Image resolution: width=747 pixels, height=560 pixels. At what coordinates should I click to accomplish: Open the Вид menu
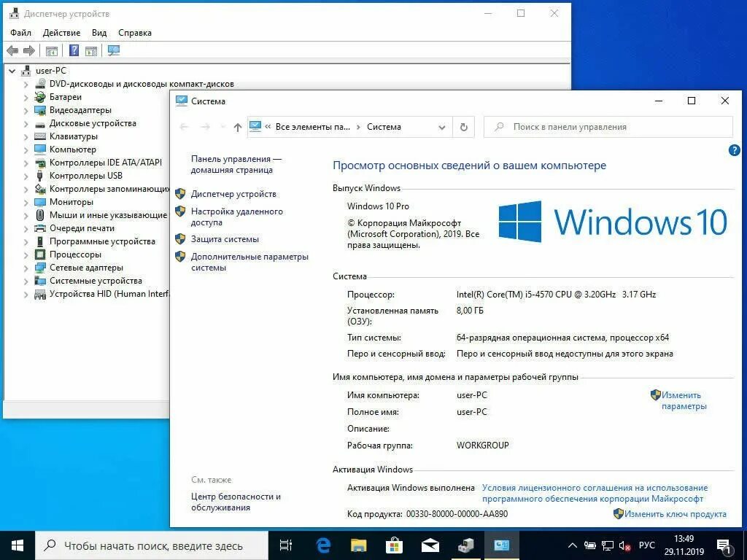coord(99,33)
